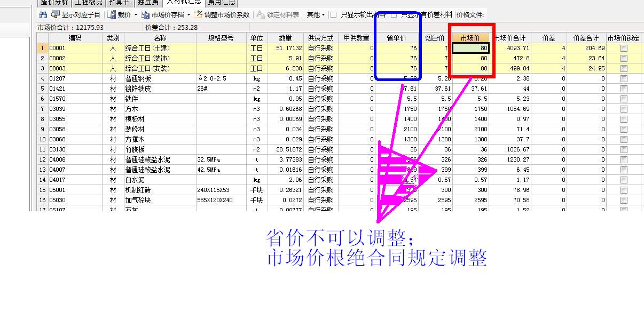Select the 白水泥 name cell

pos(160,180)
